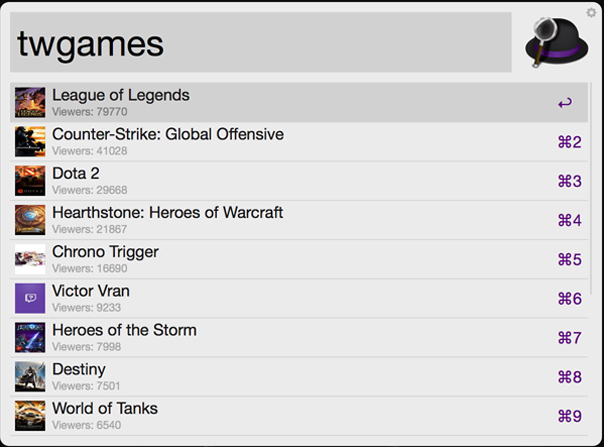Click in the twgames search field
The image size is (604, 447).
pos(260,43)
